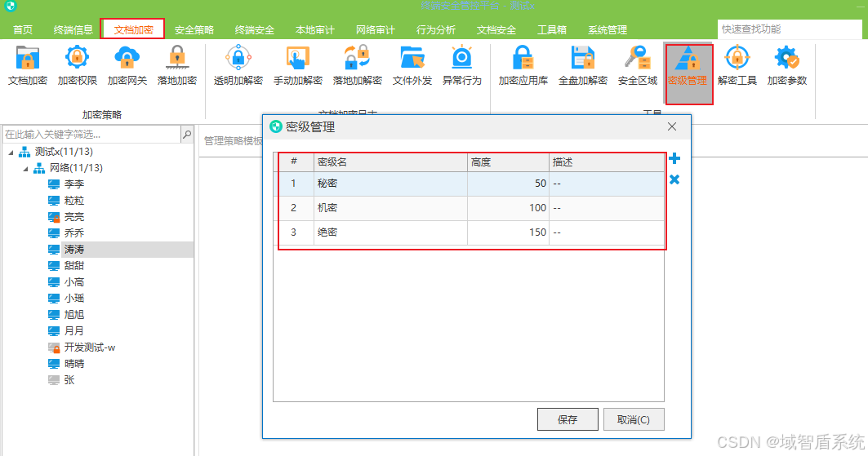The width and height of the screenshot is (868, 456).
Task: Switch to the 首页 tab
Action: pos(23,30)
